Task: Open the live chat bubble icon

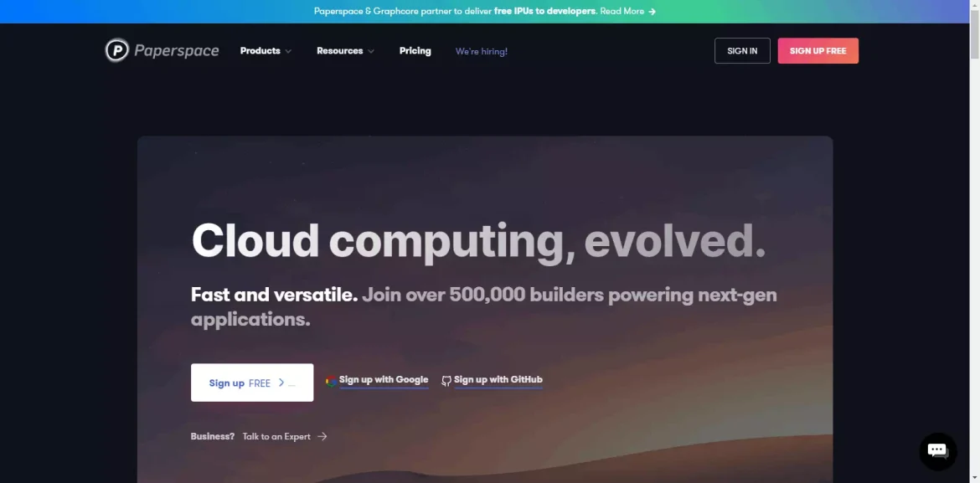Action: point(937,451)
